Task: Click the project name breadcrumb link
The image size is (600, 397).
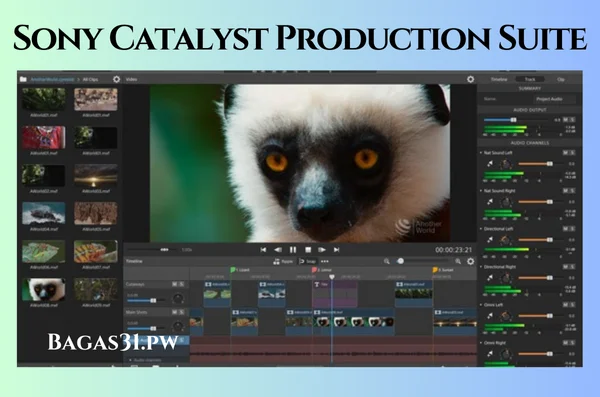Action: coord(52,79)
